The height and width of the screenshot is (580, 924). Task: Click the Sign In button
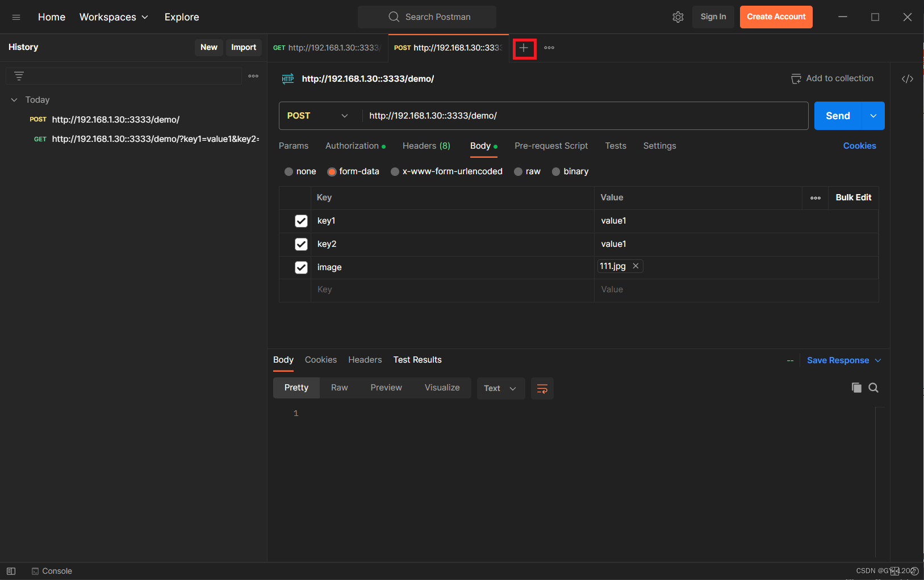pyautogui.click(x=713, y=17)
